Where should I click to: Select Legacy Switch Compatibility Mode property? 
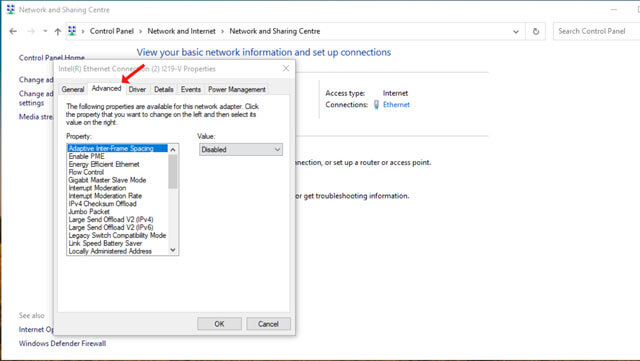(x=118, y=236)
